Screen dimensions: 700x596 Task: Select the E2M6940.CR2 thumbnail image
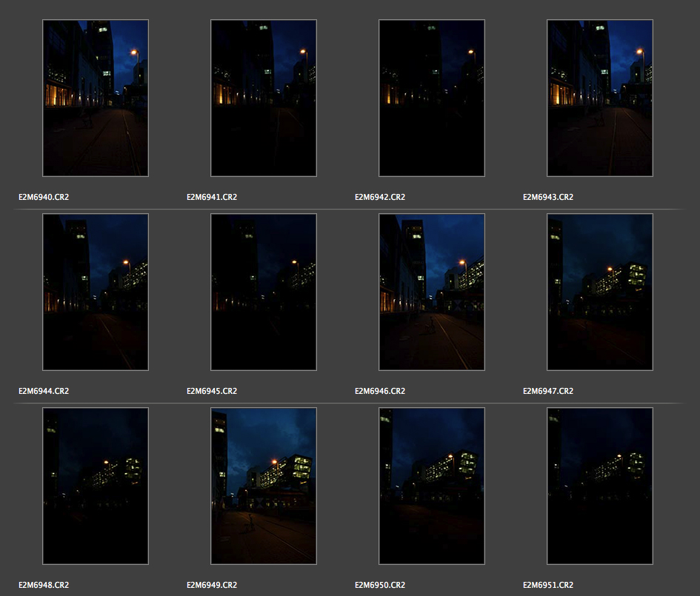(96, 98)
